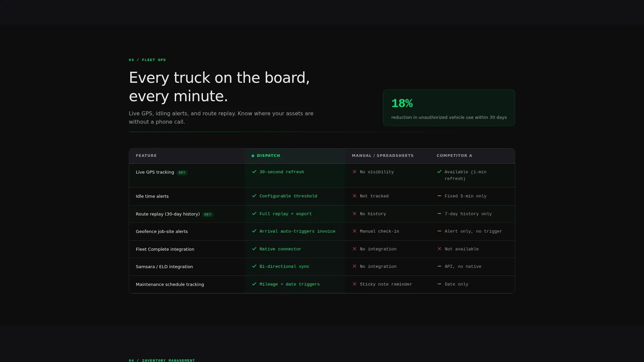The image size is (644, 362).
Task: Click the DISPATCH column header label
Action: (x=268, y=156)
